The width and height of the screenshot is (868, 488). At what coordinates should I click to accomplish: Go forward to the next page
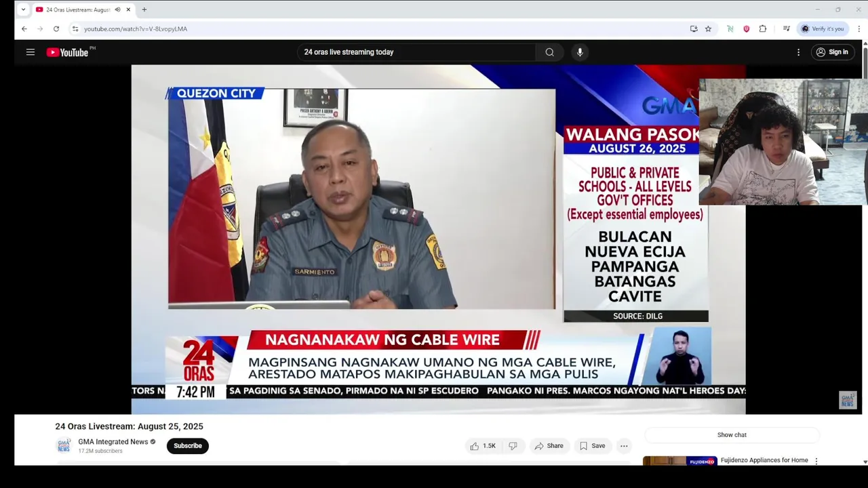point(40,28)
